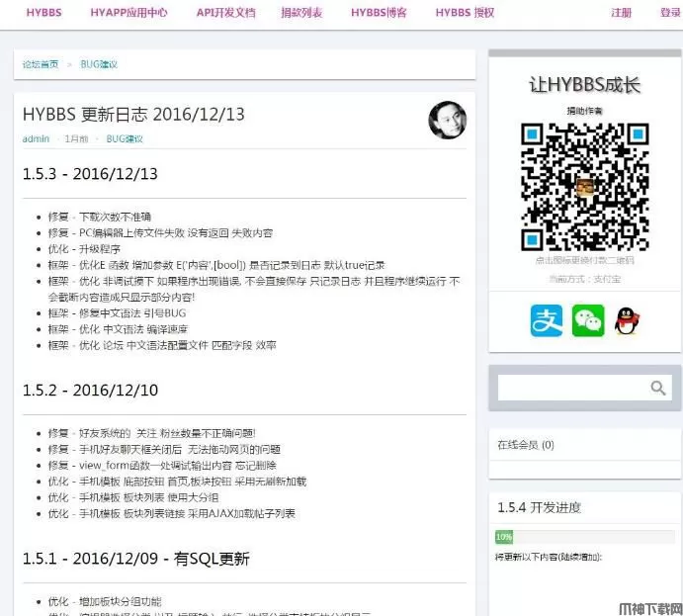Open the BUG建议 tag under the post title
The height and width of the screenshot is (616, 683).
point(125,138)
